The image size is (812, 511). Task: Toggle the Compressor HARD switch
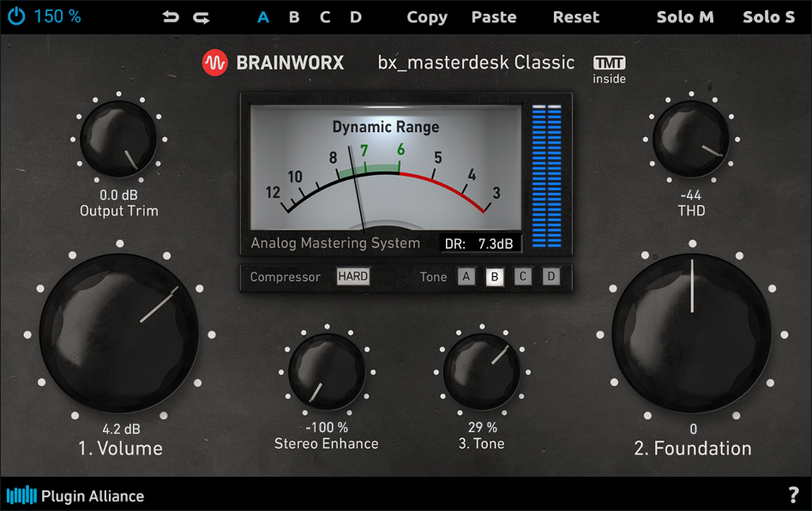click(352, 276)
